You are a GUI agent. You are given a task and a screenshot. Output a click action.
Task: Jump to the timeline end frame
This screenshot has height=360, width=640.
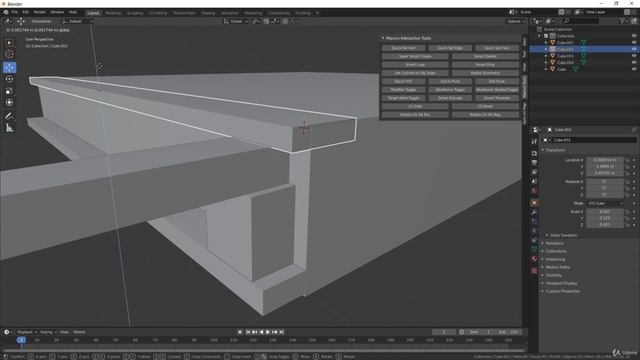tap(281, 332)
